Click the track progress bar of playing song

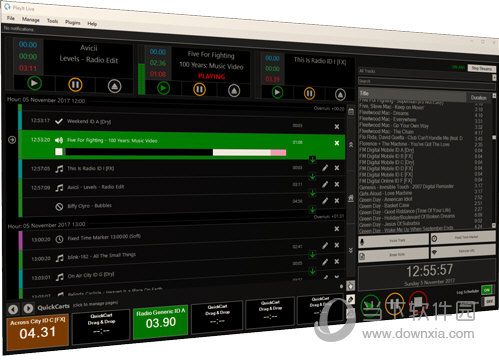(175, 152)
